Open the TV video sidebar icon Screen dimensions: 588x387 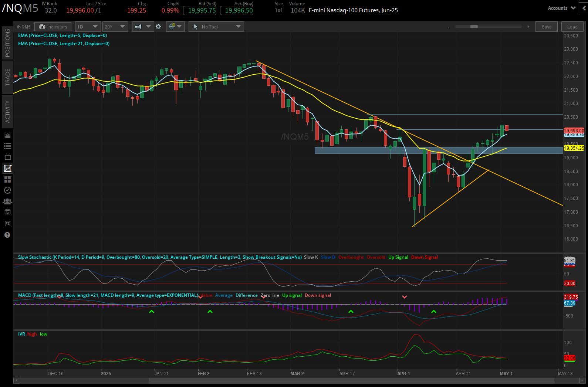(x=7, y=157)
